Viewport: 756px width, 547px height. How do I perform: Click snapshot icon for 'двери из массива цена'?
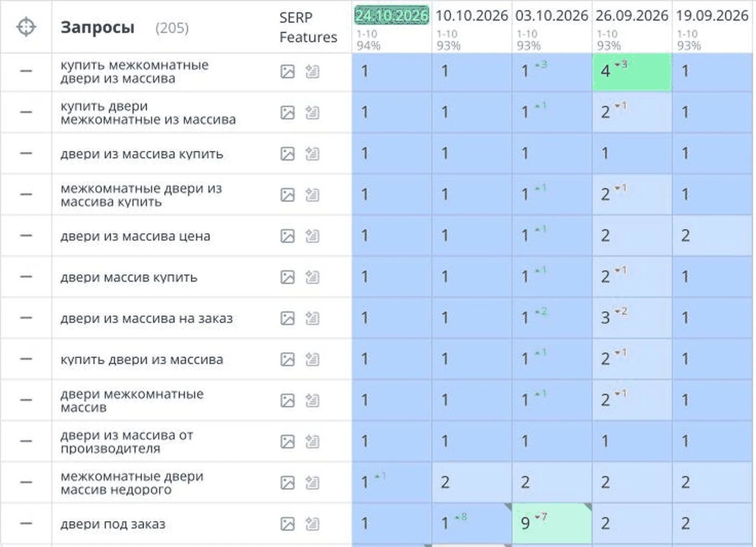point(312,236)
